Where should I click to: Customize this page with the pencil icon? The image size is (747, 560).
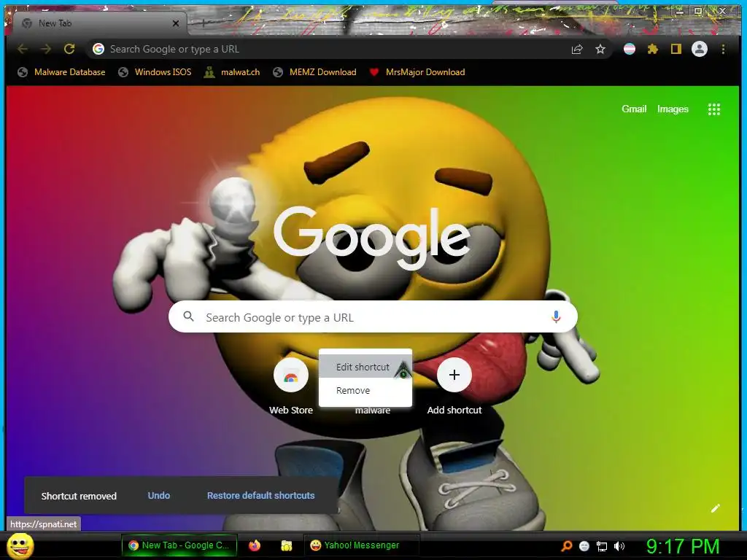click(x=716, y=508)
